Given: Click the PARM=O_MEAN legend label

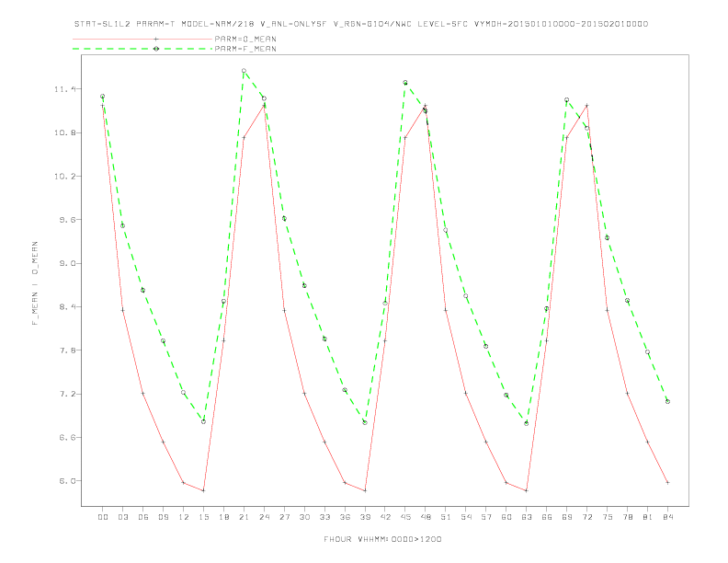Looking at the screenshot, I should tap(245, 39).
